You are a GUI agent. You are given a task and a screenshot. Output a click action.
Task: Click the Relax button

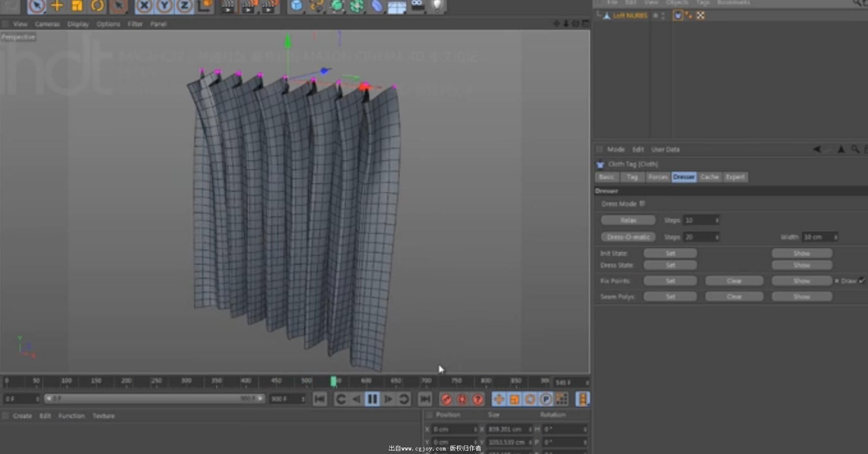(x=628, y=220)
